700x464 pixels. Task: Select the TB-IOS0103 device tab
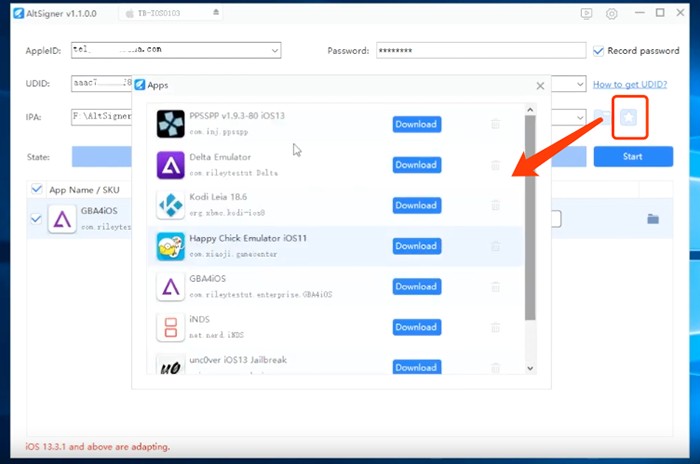(171, 13)
